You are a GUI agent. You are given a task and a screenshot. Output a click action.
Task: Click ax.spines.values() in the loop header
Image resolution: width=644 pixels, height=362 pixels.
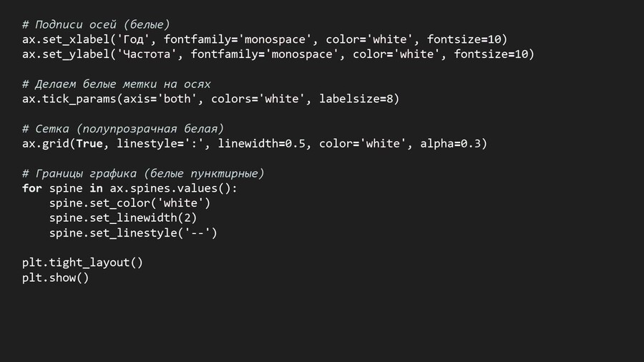(172, 188)
